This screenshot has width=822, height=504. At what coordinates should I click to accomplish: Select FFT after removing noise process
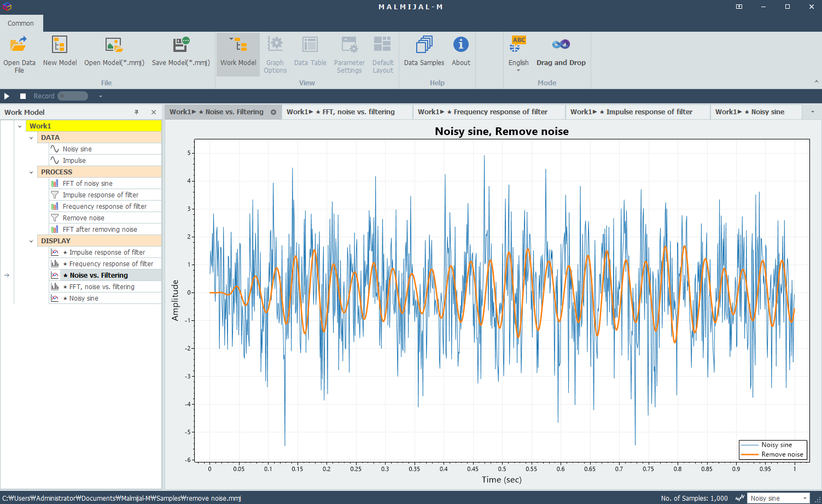click(x=105, y=230)
